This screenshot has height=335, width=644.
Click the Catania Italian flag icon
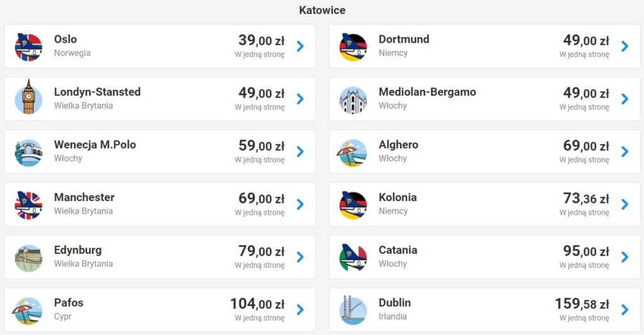[x=353, y=258]
